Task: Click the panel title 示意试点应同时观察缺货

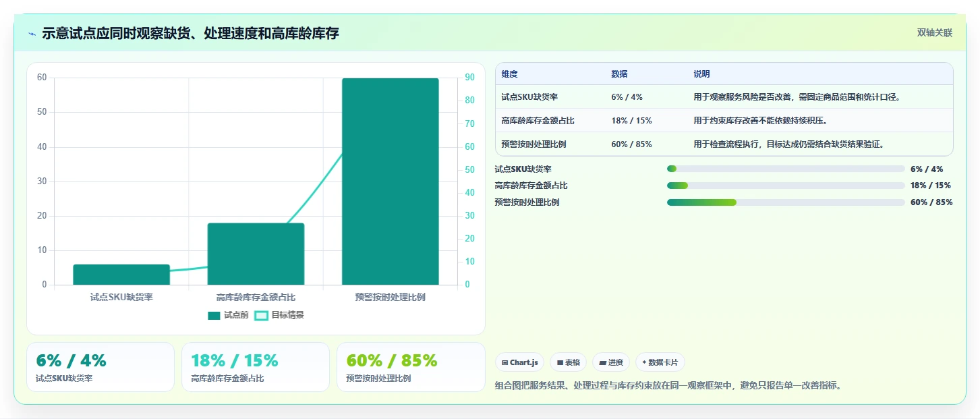Action: click(190, 34)
